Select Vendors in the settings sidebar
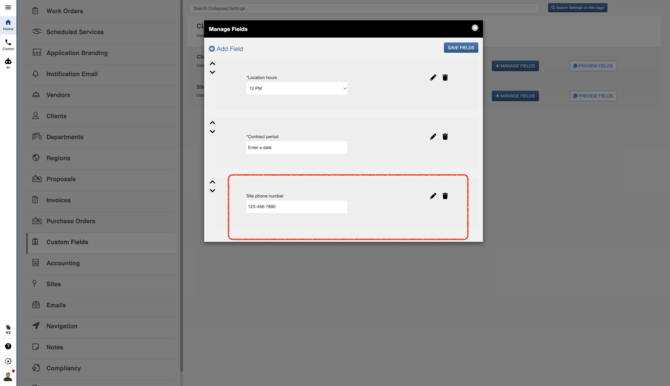The image size is (670, 386). tap(101, 95)
